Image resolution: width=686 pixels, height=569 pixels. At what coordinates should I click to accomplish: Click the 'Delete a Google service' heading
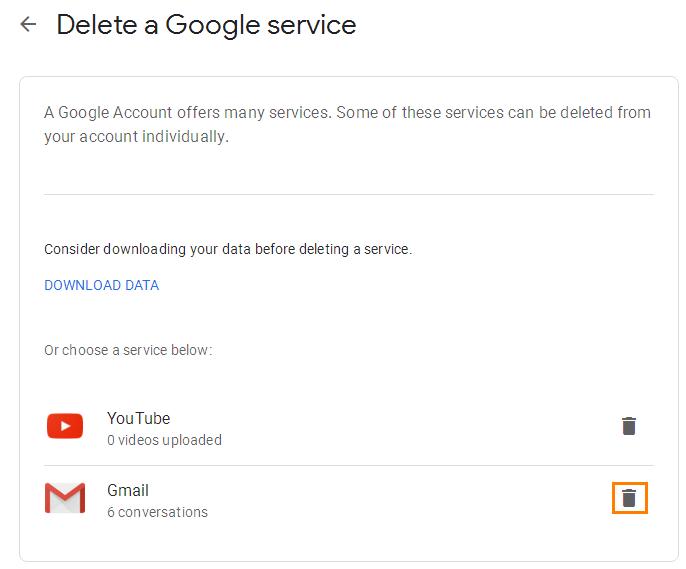[206, 24]
